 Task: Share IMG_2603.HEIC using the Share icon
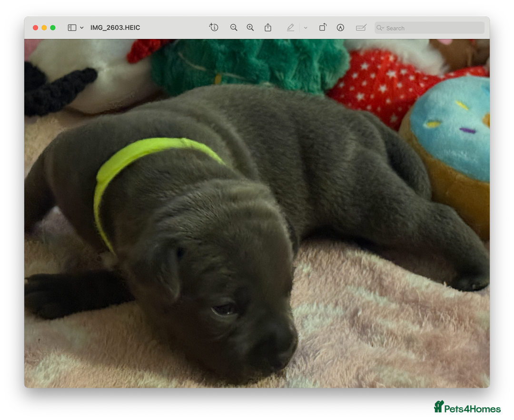tap(267, 28)
